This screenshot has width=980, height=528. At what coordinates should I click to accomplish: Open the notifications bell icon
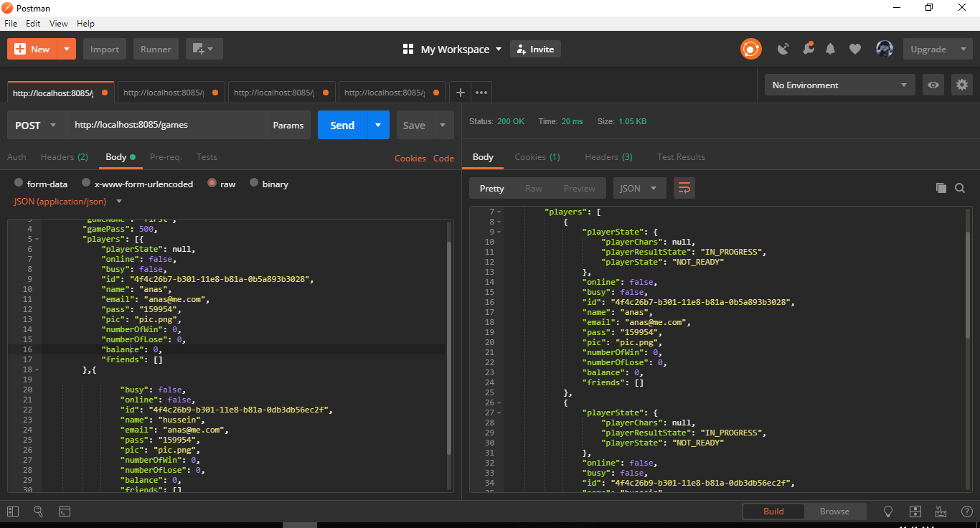click(x=831, y=49)
